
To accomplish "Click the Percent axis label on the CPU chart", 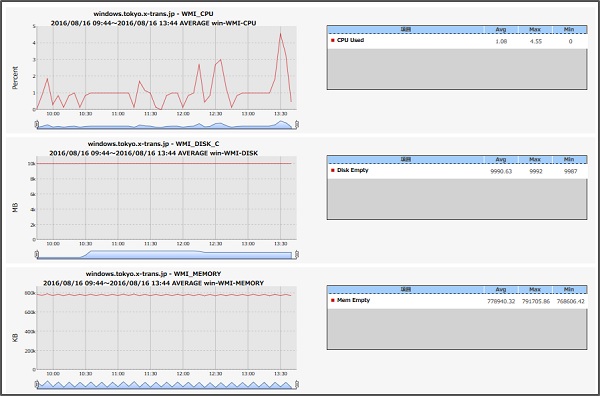I will (x=15, y=78).
